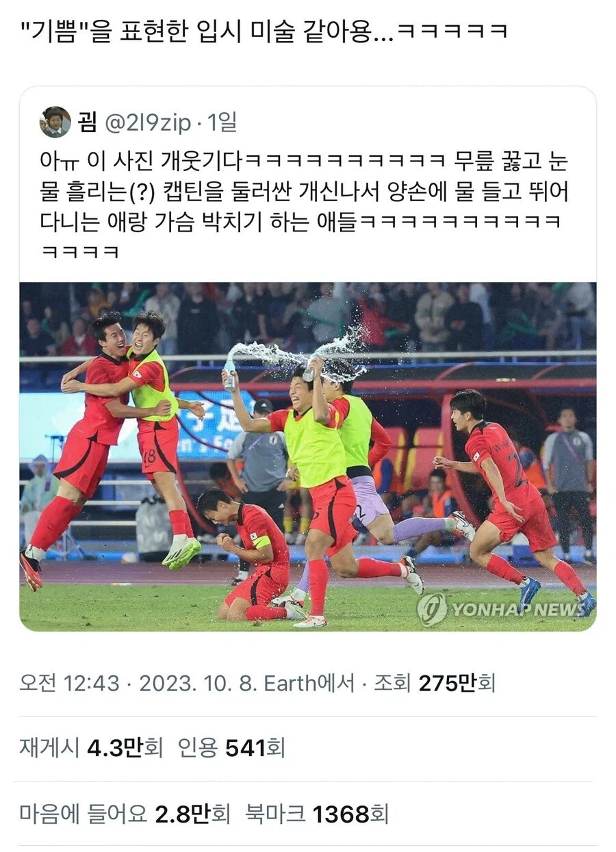Open the quoted user's profile avatar
This screenshot has width=616, height=852.
tap(55, 122)
